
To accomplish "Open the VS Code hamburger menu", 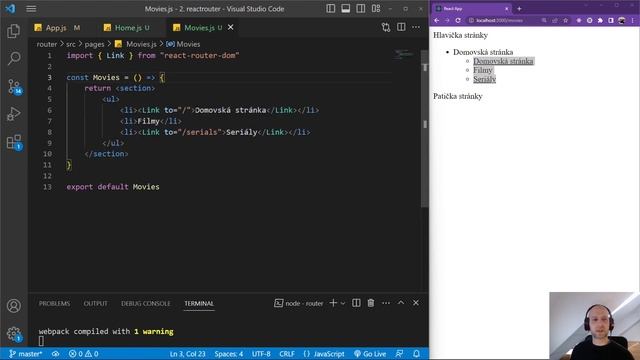I will click(31, 9).
